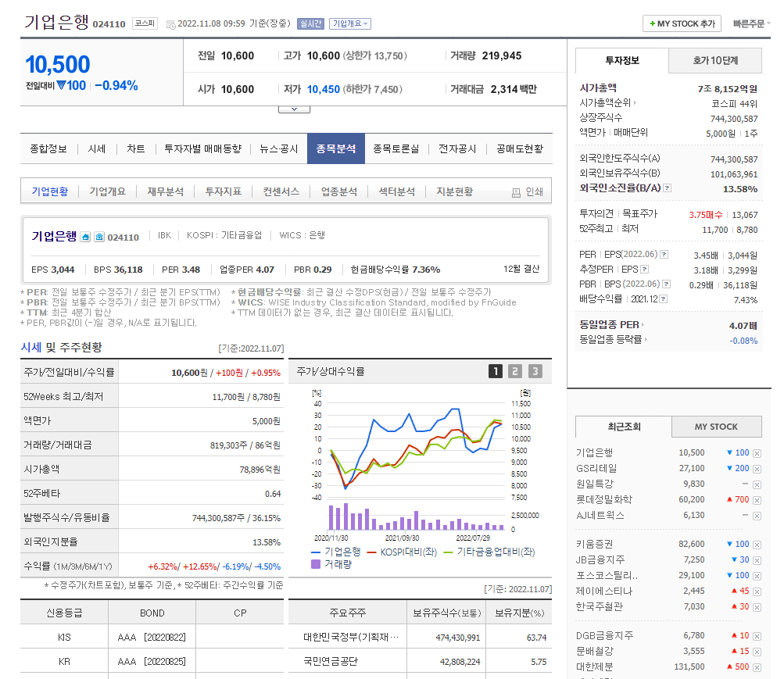Image resolution: width=784 pixels, height=679 pixels.
Task: Click calendar icon beside 2022.11.08 timestamp
Action: click(170, 24)
